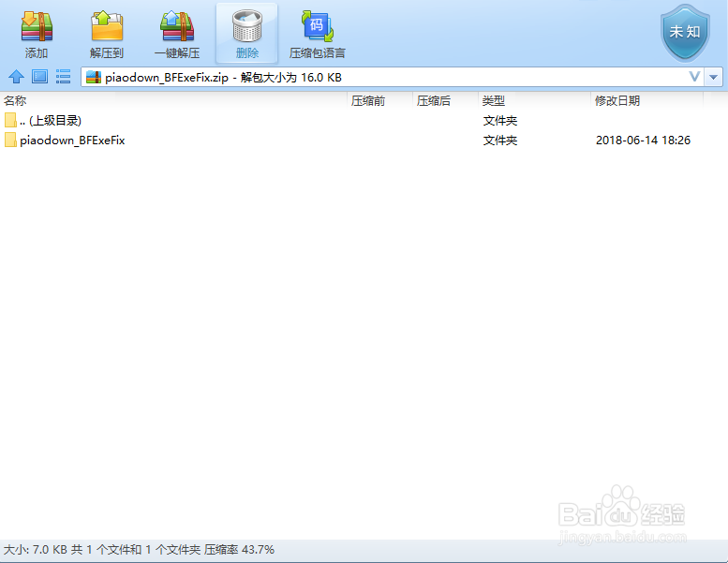Click the folder icon of 上级目录

10,120
